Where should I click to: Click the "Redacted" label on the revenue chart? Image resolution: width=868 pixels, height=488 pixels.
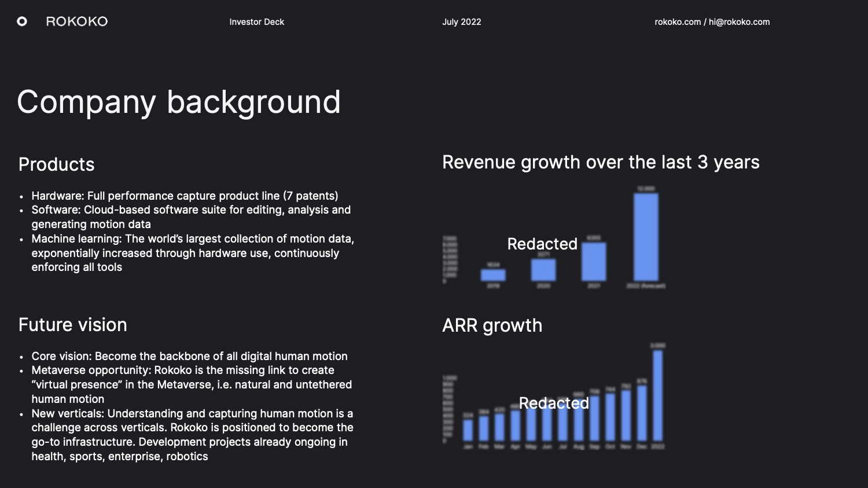(x=542, y=244)
